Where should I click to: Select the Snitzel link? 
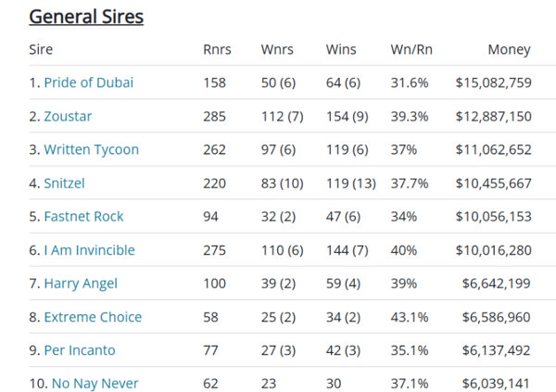(66, 183)
